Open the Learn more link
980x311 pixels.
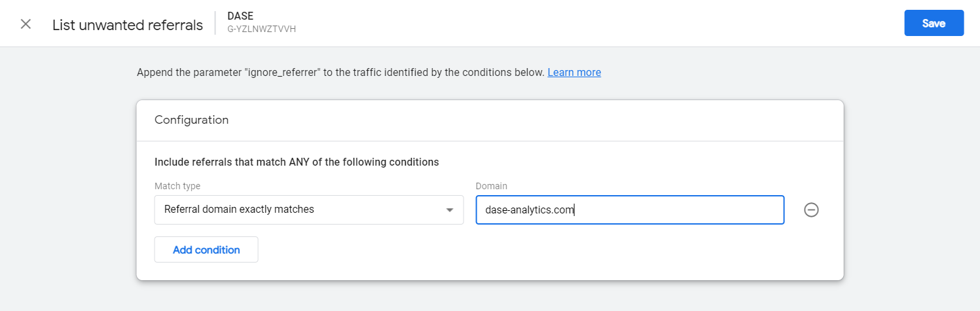(574, 72)
